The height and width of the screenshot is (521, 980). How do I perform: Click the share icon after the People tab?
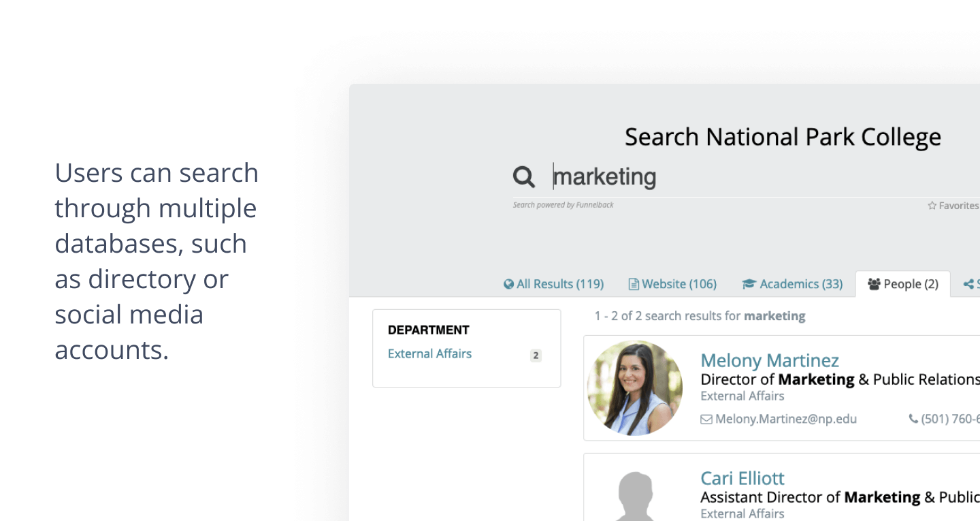pyautogui.click(x=968, y=284)
